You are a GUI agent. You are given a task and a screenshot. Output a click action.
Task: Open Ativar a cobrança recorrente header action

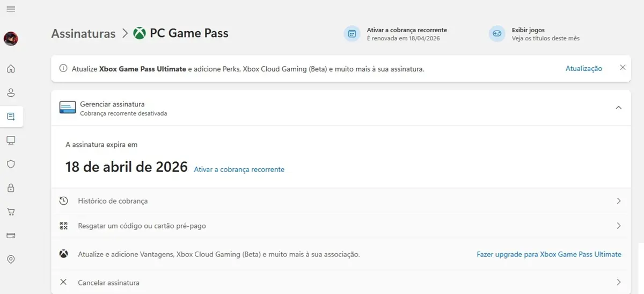tap(396, 34)
